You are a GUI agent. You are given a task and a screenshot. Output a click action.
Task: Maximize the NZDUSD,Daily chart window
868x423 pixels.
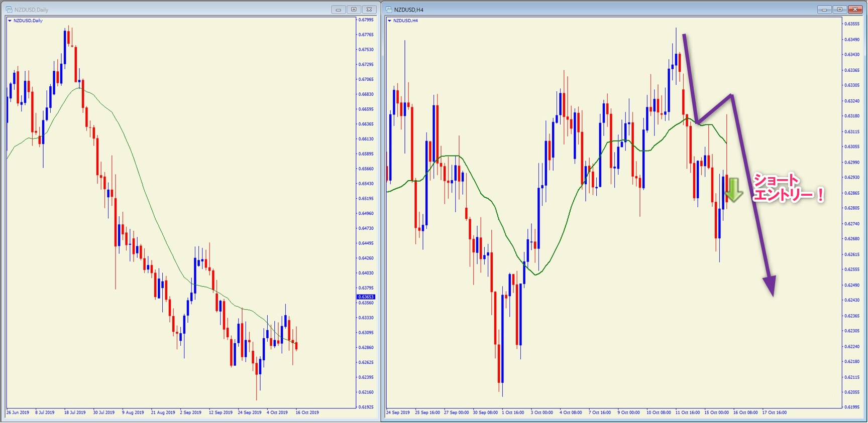point(354,10)
